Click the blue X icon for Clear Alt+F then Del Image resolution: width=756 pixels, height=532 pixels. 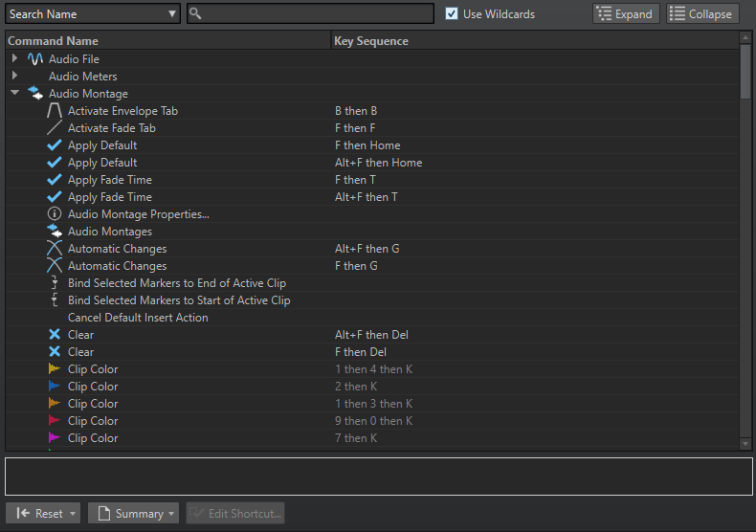click(55, 335)
